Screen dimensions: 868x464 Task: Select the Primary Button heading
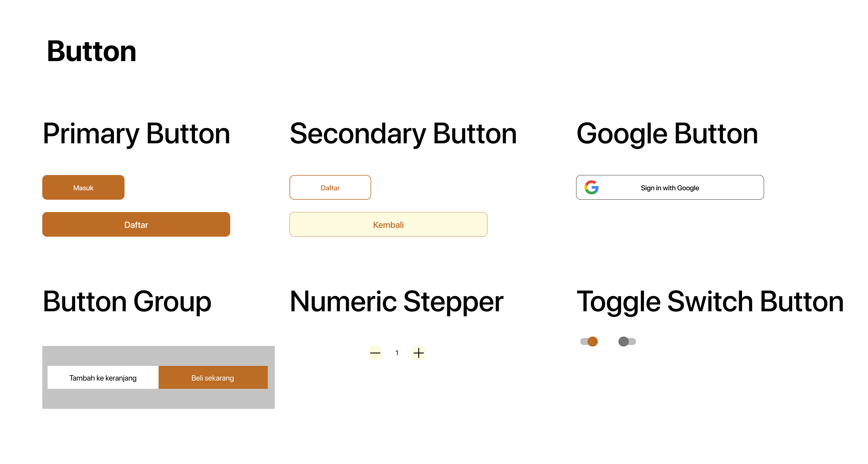[x=137, y=134]
